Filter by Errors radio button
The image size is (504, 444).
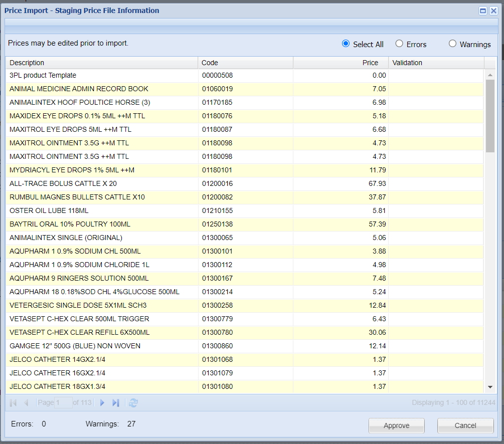[x=399, y=44]
